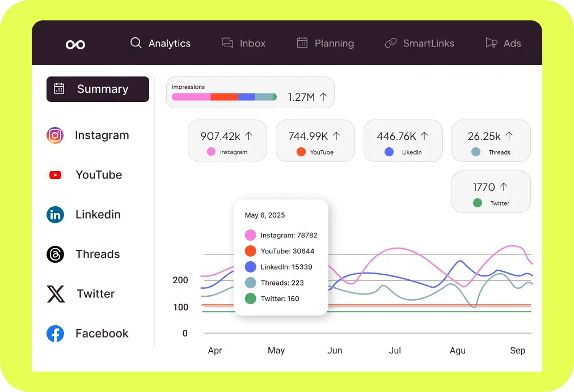Click the infinity logo in header

[x=75, y=44]
